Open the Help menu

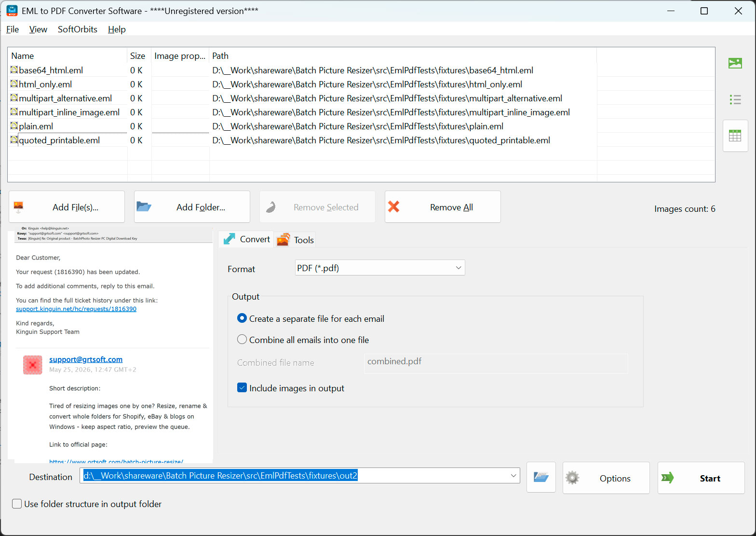point(117,29)
